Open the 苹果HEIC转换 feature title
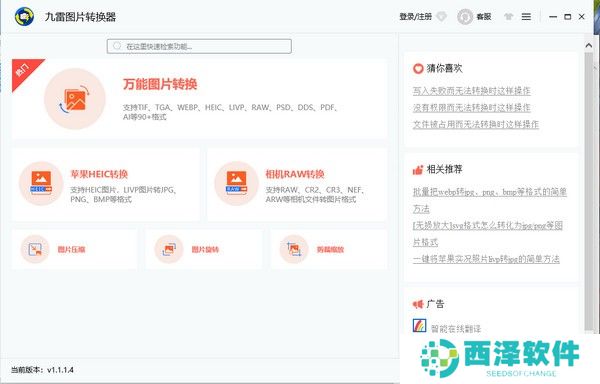The image size is (600, 384). click(99, 174)
